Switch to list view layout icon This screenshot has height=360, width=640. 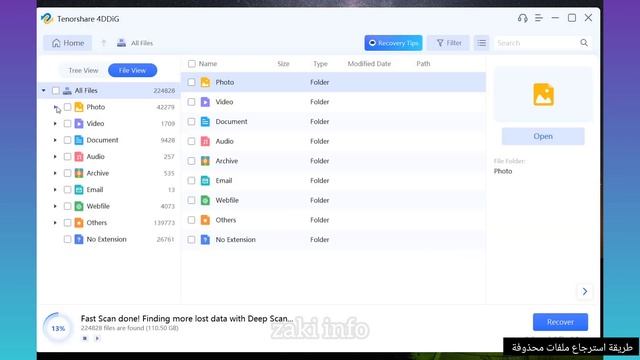(482, 43)
